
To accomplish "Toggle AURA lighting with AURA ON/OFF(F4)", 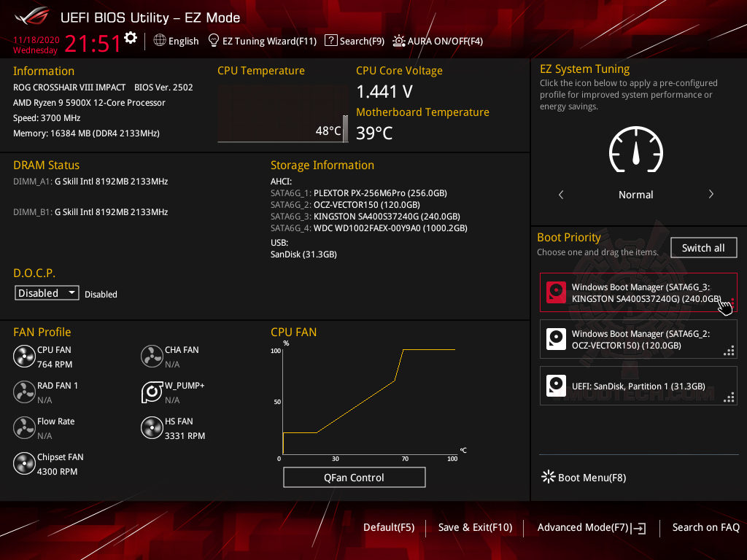I will tap(438, 41).
